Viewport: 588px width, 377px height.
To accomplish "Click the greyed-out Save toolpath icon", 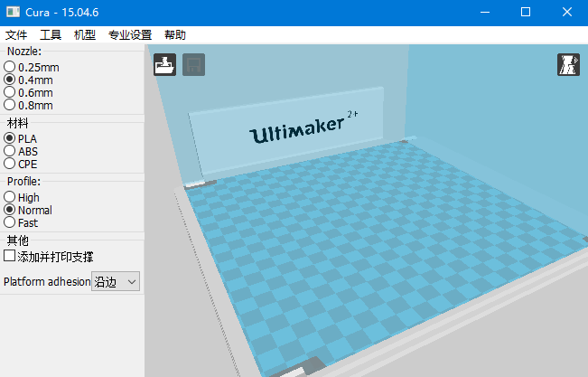I will (193, 64).
